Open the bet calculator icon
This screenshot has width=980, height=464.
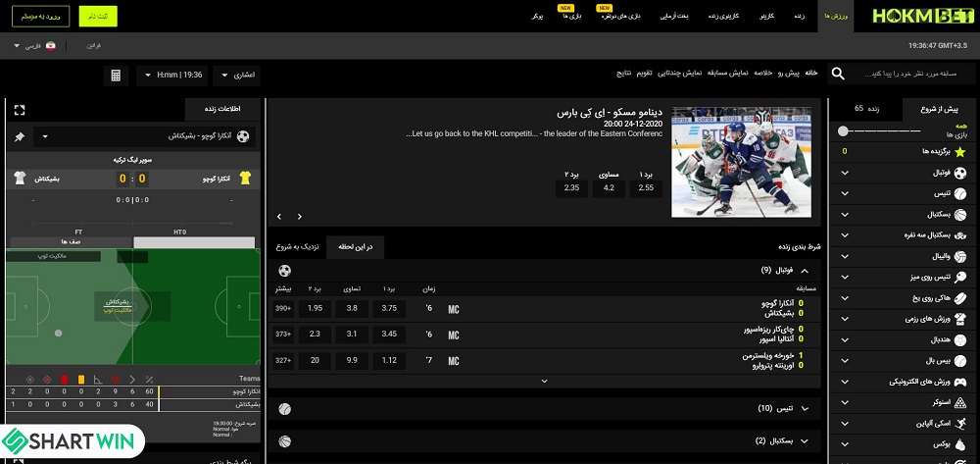(x=116, y=76)
